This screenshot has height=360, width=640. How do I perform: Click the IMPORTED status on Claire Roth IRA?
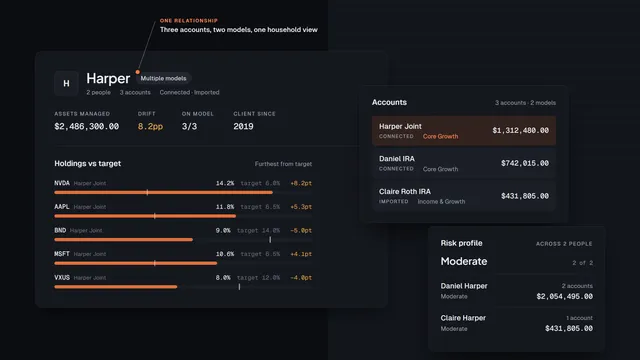click(x=393, y=202)
